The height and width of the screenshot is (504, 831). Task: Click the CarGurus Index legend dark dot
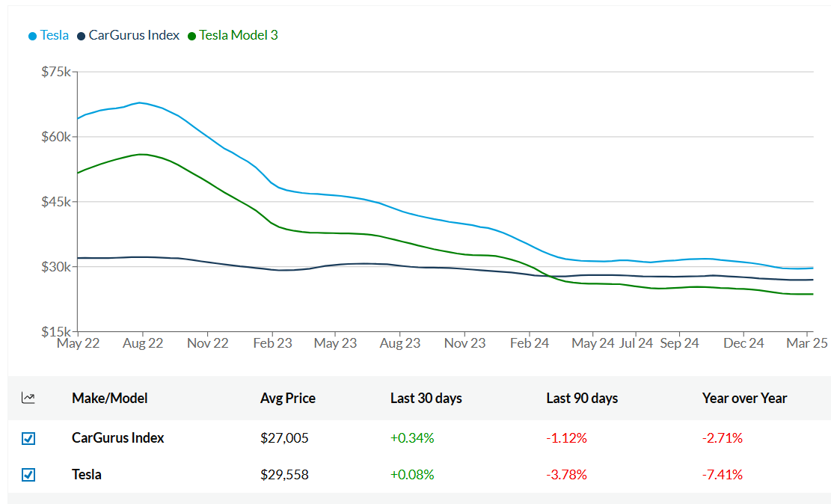[x=82, y=36]
